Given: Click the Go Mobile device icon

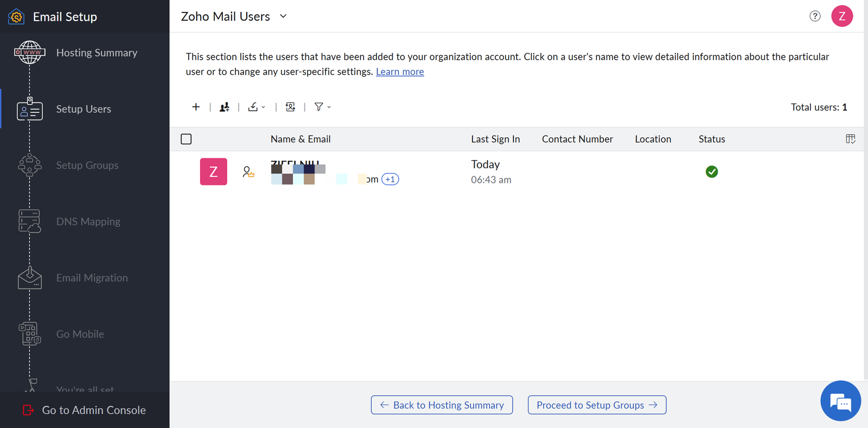Looking at the screenshot, I should (x=30, y=334).
